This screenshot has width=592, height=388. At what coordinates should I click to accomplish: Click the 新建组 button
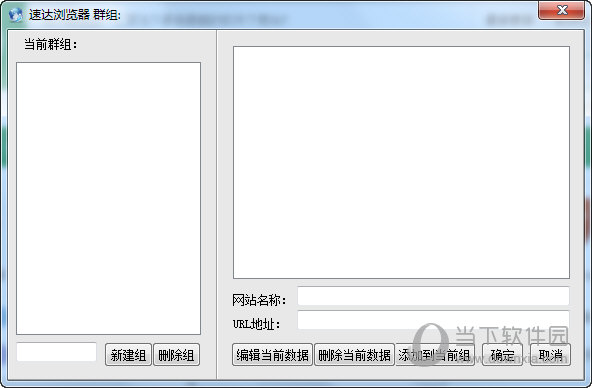coord(128,355)
